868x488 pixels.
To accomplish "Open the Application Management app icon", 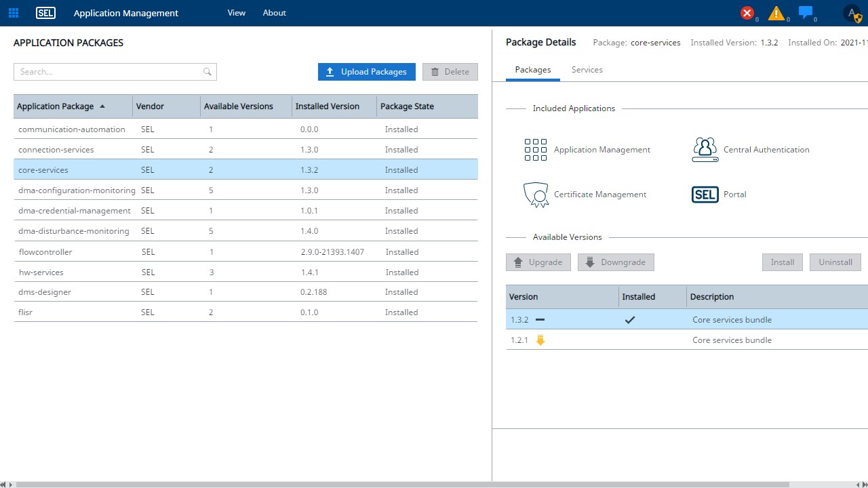I will point(536,150).
